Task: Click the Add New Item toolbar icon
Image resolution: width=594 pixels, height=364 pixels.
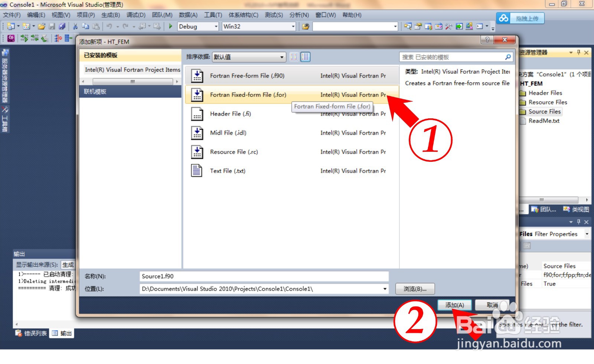Action: 26,26
